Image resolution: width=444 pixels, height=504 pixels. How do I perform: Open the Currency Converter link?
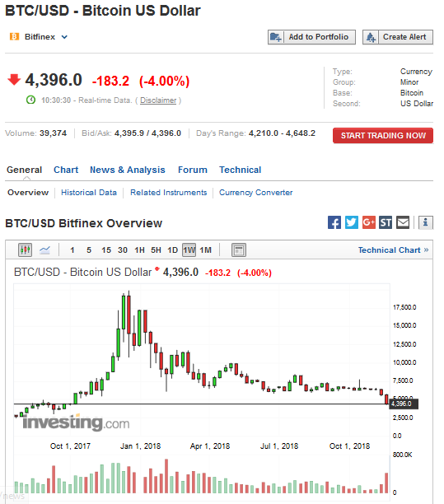coord(255,192)
